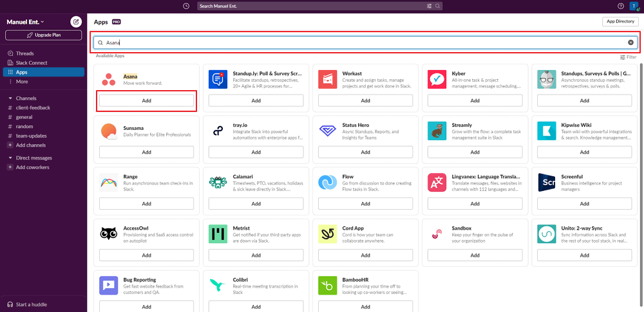Screen dimensions: 644x312
Task: Open the apps Filter option
Action: tap(629, 57)
